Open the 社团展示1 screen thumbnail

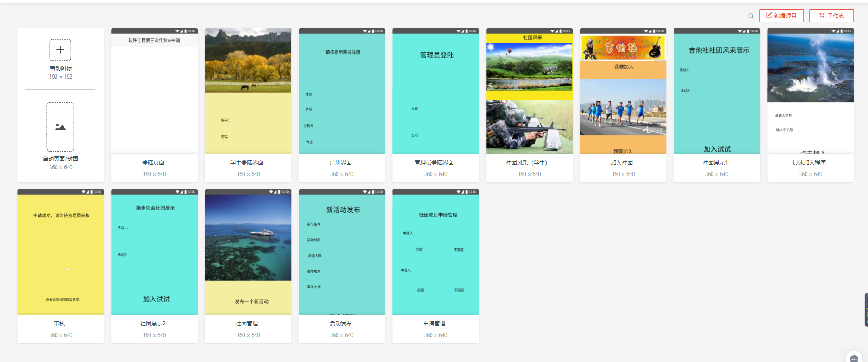pos(717,91)
